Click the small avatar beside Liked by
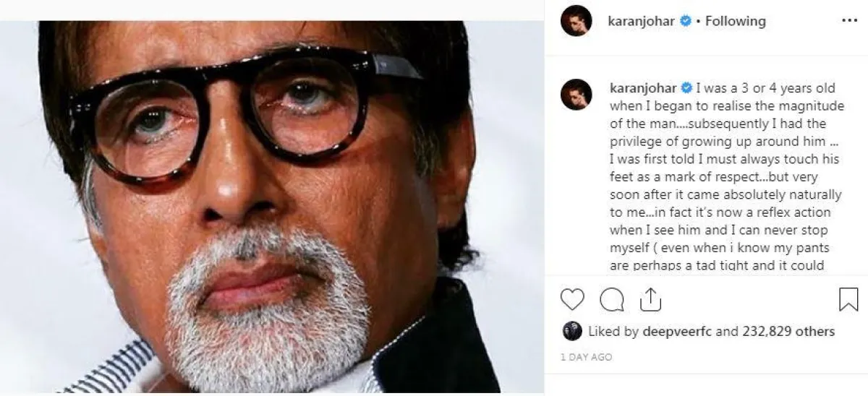Image resolution: width=868 pixels, height=396 pixels. tap(571, 332)
